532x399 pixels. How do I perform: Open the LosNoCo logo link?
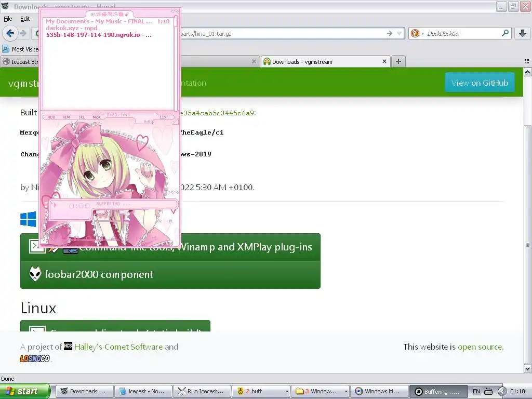click(x=35, y=358)
